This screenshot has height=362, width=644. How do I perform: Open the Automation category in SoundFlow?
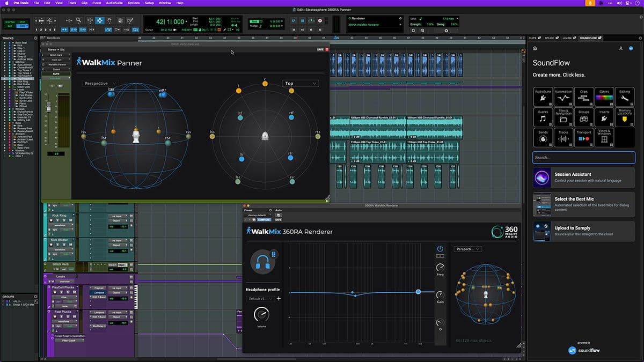click(x=563, y=97)
